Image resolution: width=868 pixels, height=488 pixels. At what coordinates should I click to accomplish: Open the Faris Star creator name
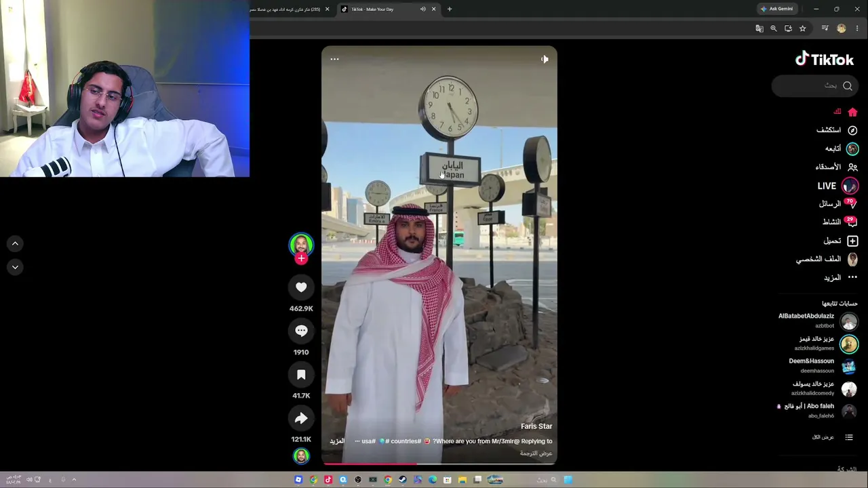(536, 426)
